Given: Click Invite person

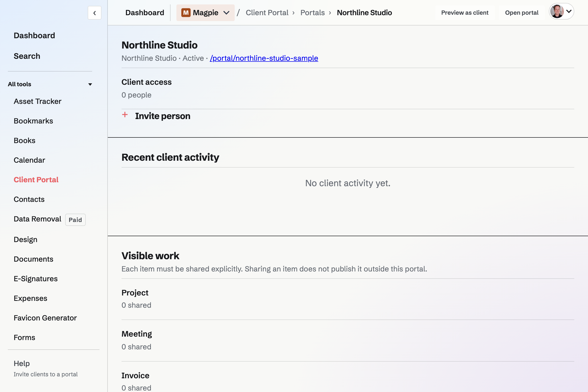Looking at the screenshot, I should (162, 116).
